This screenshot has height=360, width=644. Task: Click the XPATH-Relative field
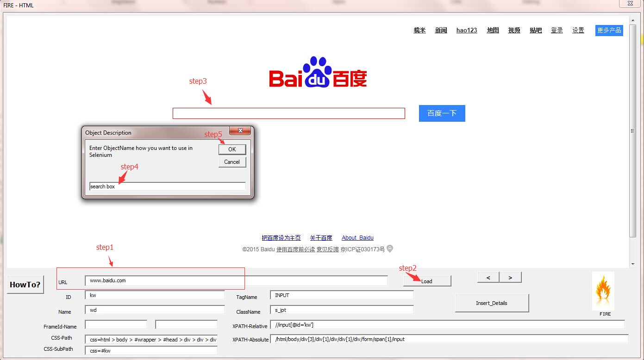click(448, 324)
